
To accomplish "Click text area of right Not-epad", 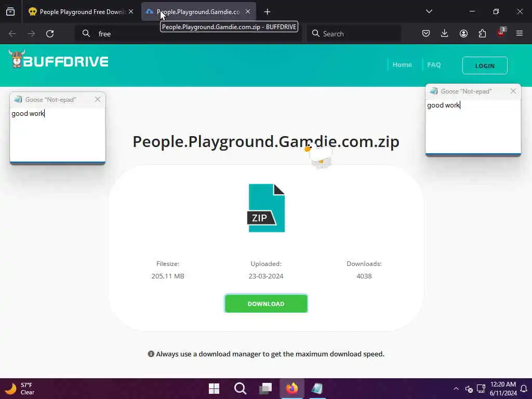I will click(x=473, y=126).
